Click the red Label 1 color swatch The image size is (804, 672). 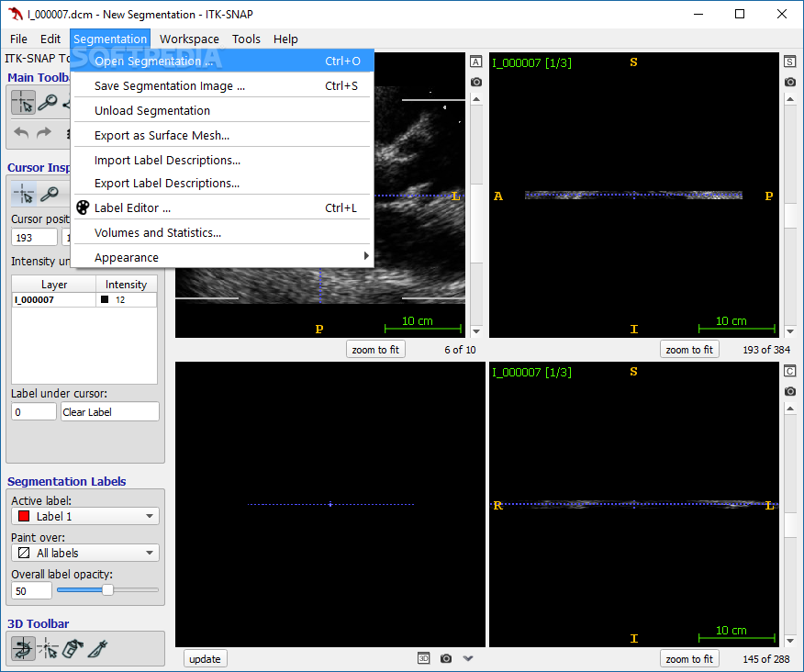pyautogui.click(x=24, y=516)
